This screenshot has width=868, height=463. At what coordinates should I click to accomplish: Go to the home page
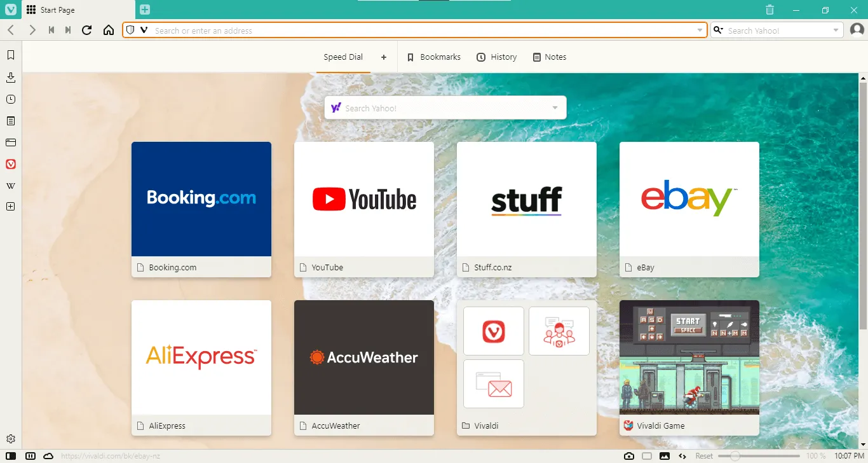[109, 30]
